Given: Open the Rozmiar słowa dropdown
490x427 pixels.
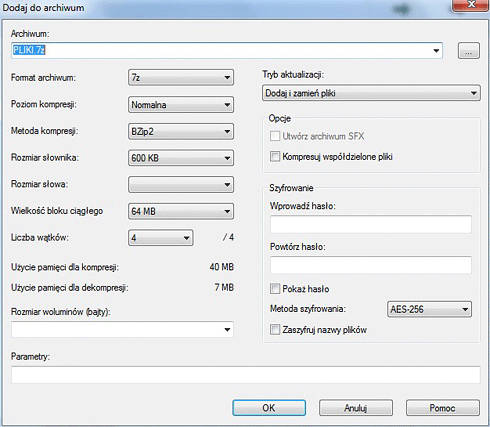Looking at the screenshot, I should (x=181, y=184).
